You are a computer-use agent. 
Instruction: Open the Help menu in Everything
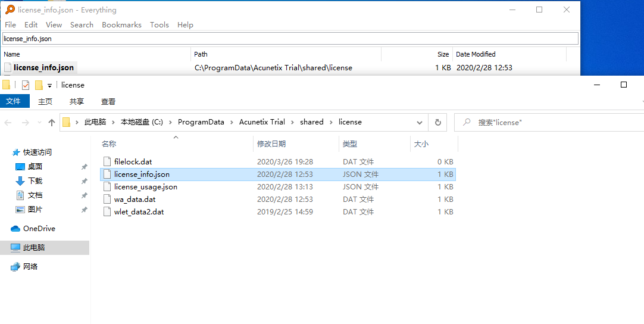185,24
